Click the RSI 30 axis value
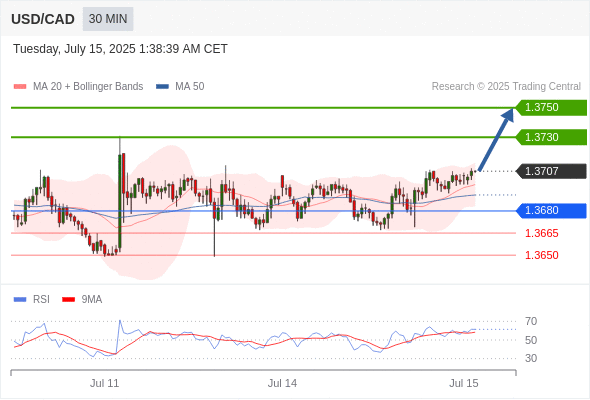This screenshot has width=590, height=400. click(x=531, y=358)
